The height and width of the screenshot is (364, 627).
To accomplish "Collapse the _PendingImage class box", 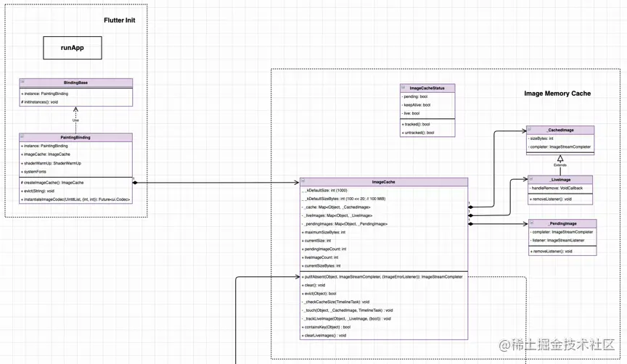I will [532, 222].
